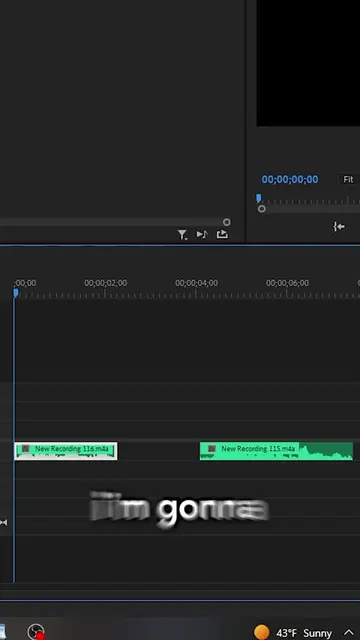Open the 43°F Sunny weather widget
This screenshot has width=360, height=640.
pyautogui.click(x=293, y=633)
